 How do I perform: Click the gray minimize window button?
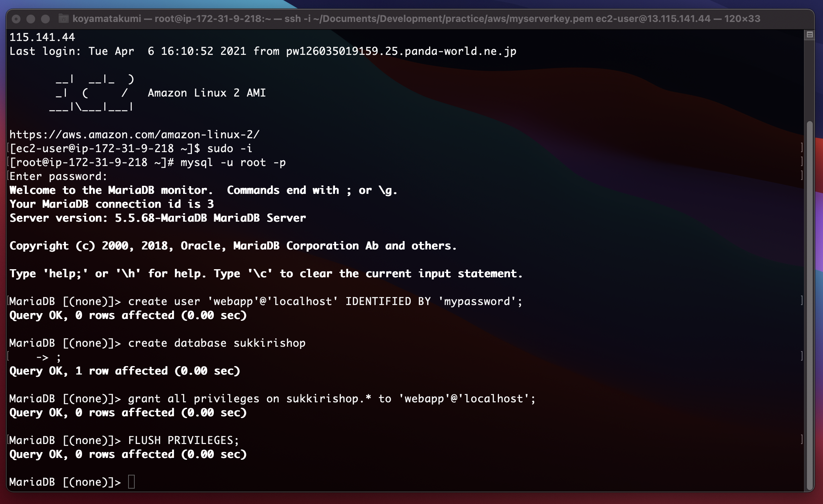coord(31,19)
